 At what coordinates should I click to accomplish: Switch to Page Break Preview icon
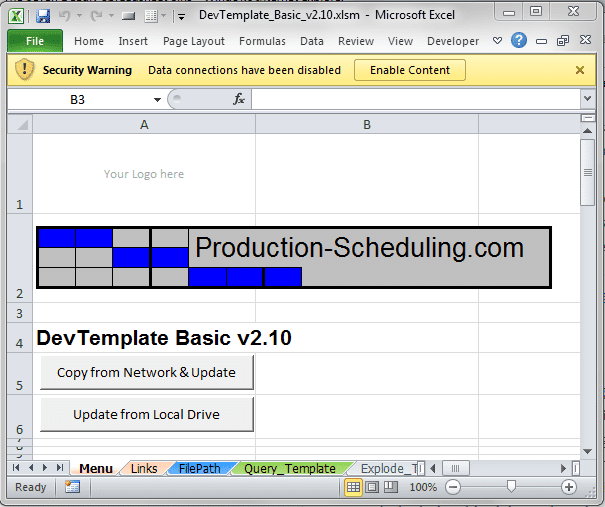pos(390,487)
